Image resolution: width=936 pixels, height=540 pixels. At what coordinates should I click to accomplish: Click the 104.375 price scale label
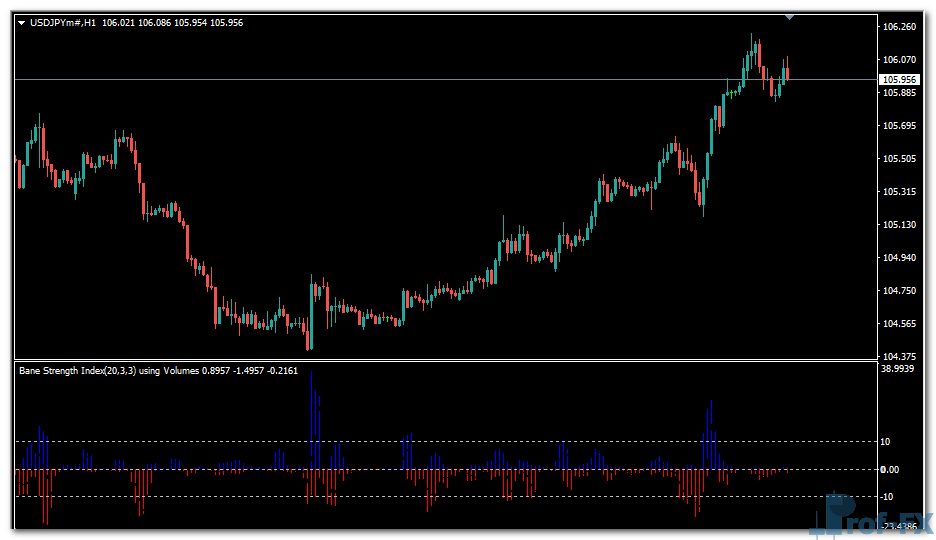point(899,357)
